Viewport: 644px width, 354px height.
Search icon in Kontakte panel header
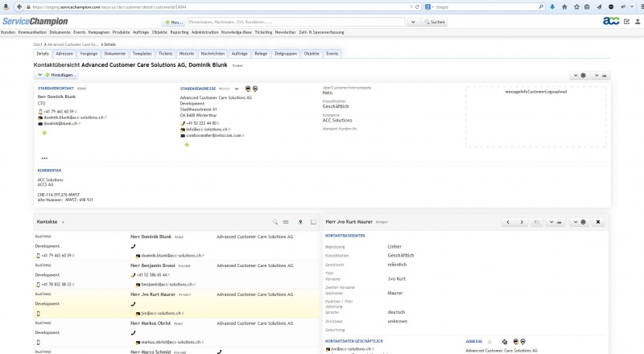click(x=275, y=222)
